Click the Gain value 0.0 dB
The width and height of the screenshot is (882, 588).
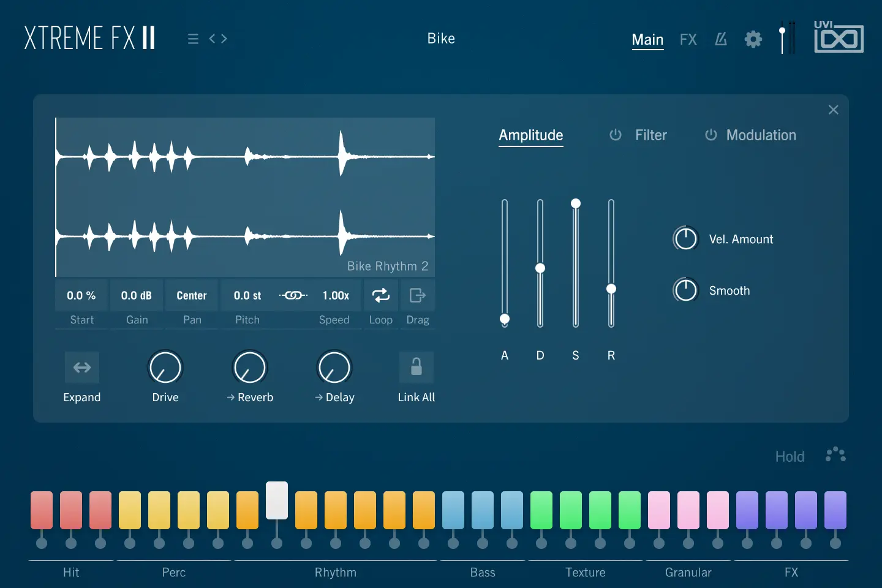(x=137, y=295)
